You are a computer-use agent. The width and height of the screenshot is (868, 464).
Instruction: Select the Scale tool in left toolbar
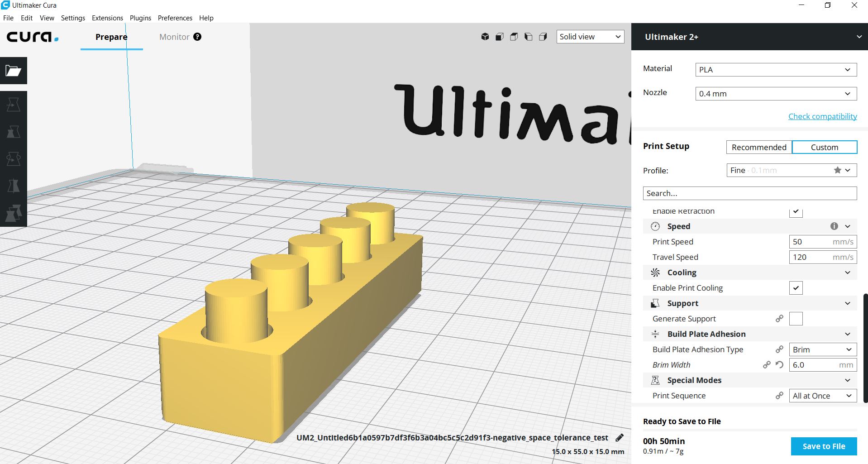click(14, 132)
